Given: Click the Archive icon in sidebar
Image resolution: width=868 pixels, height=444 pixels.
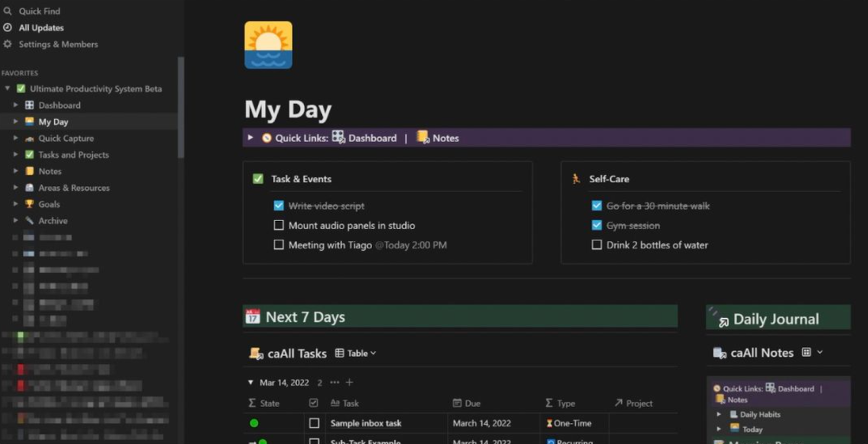Looking at the screenshot, I should tap(30, 221).
